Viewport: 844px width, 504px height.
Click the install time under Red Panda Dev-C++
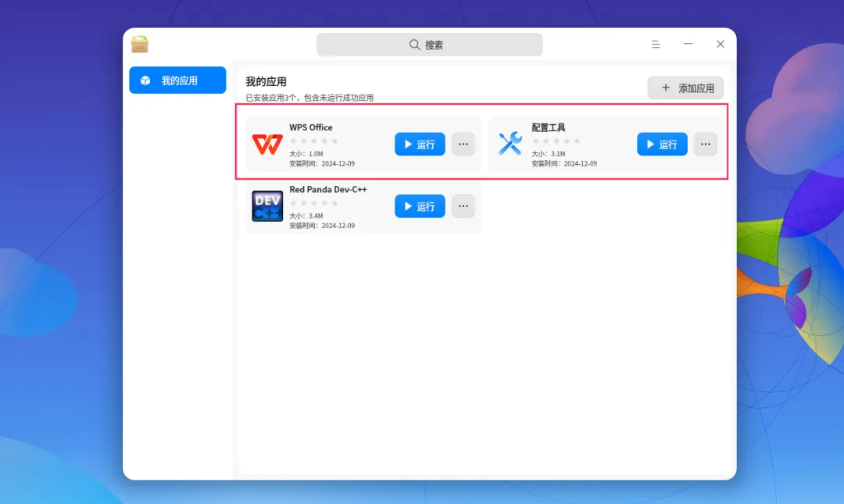322,226
